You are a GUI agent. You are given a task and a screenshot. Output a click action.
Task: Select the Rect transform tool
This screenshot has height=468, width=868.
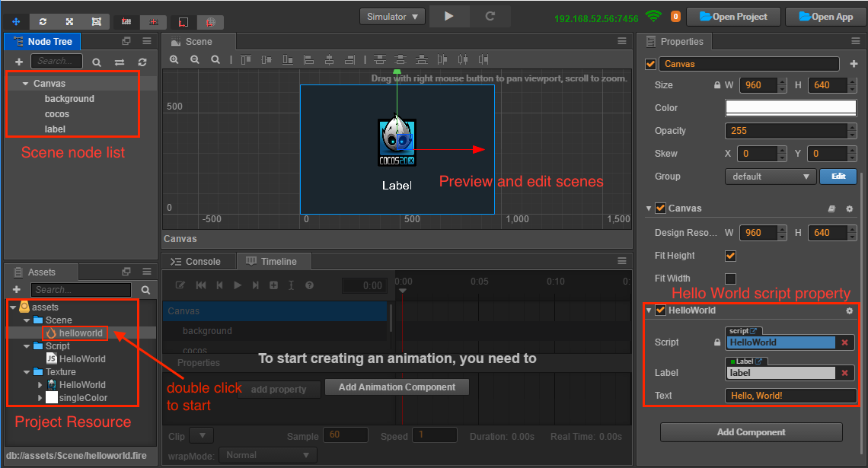coord(97,21)
